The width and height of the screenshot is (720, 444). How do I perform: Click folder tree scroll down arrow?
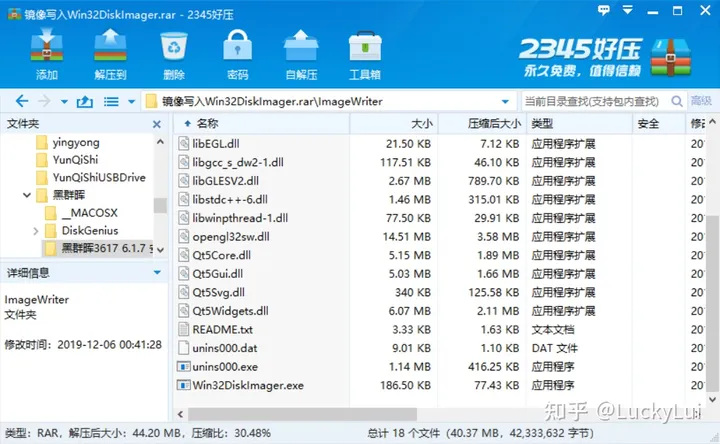pyautogui.click(x=160, y=250)
